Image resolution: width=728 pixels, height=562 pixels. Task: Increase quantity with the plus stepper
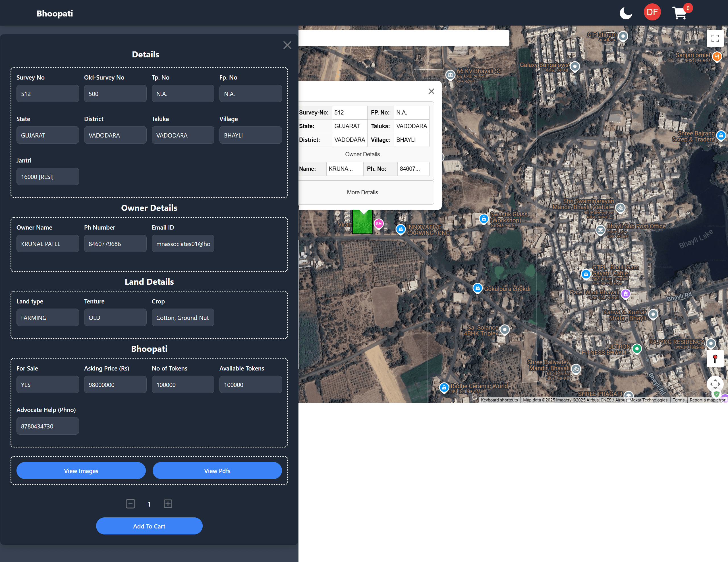pyautogui.click(x=168, y=504)
